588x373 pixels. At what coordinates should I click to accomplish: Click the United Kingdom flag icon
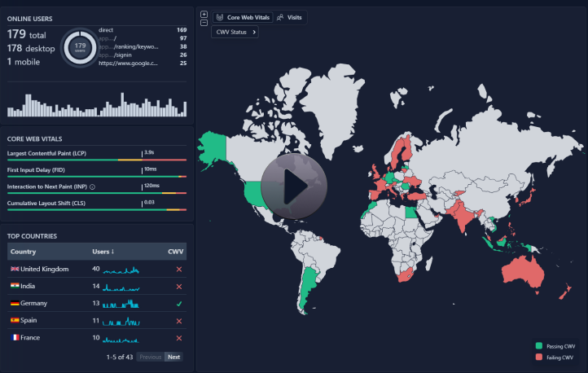click(15, 269)
